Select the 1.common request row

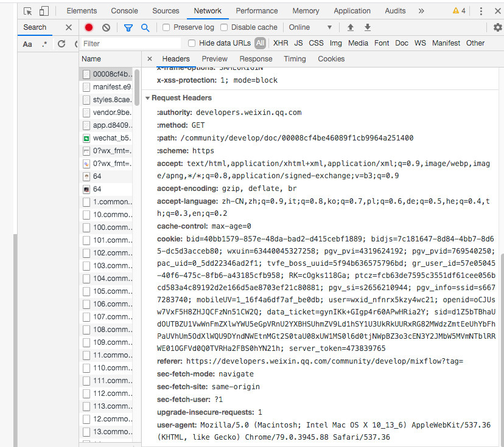[x=106, y=202]
